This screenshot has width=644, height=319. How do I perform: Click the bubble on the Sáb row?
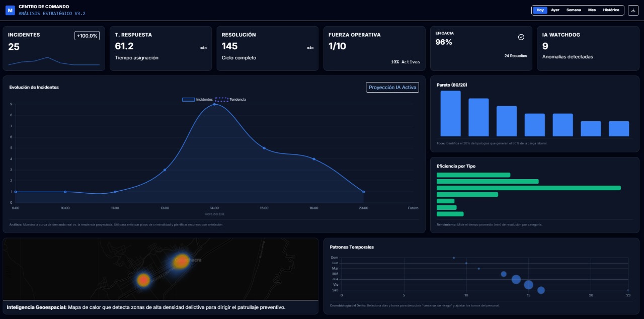(541, 290)
